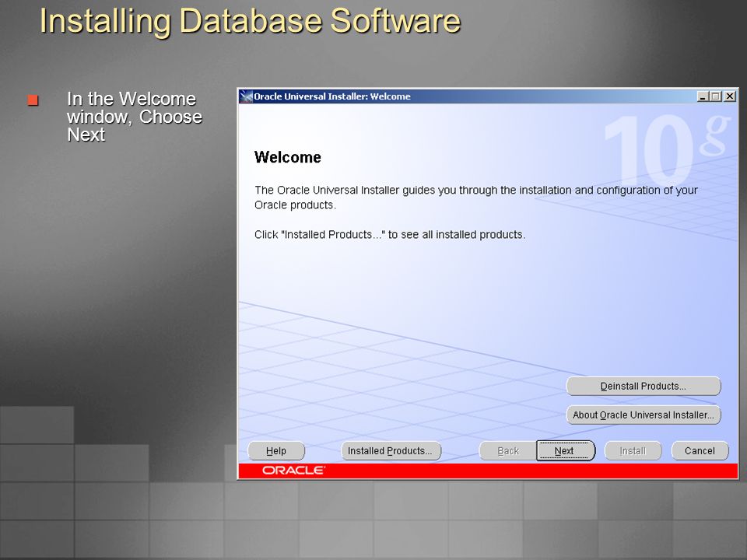
Task: Open About Oracle Universal Installer
Action: pyautogui.click(x=644, y=415)
